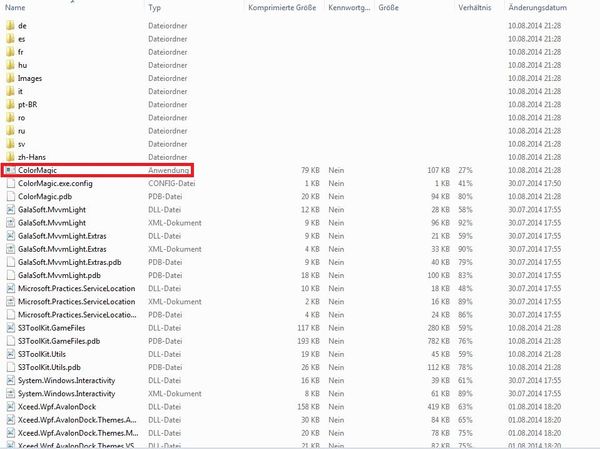Click 'Dateiordner' type of Images folder

(168, 78)
